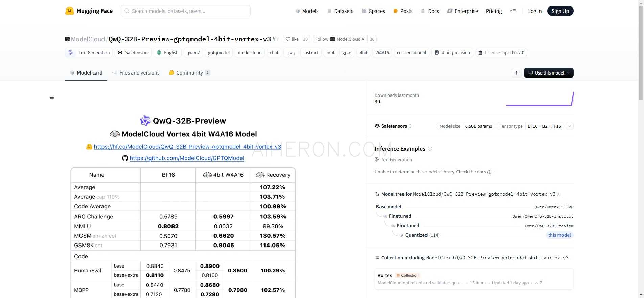Open the Vortex collection card

coord(474,279)
